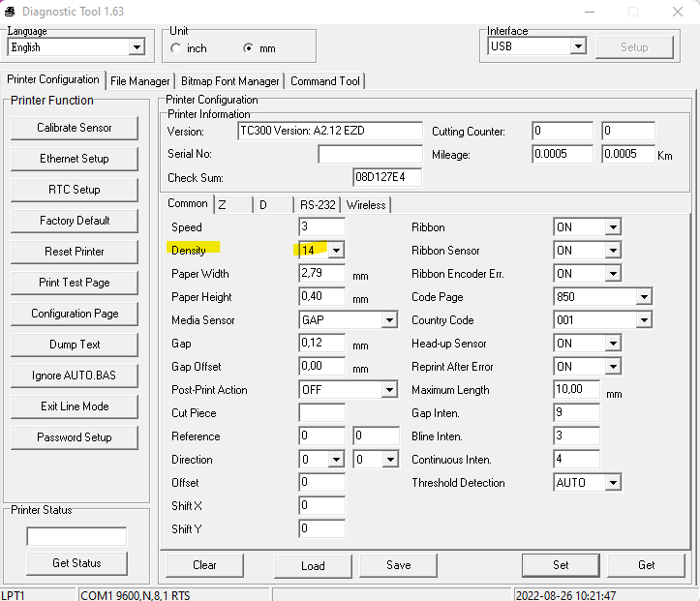Click Ignore AUTO.BAS button
This screenshot has width=700, height=601.
75,376
